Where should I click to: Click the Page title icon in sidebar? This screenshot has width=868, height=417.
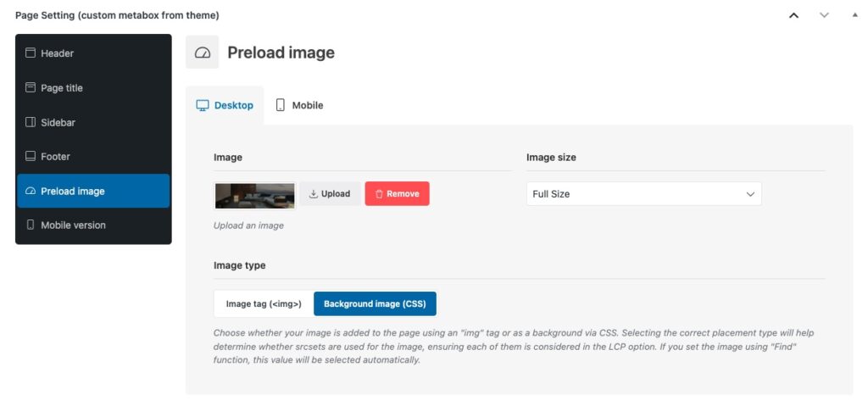click(31, 88)
